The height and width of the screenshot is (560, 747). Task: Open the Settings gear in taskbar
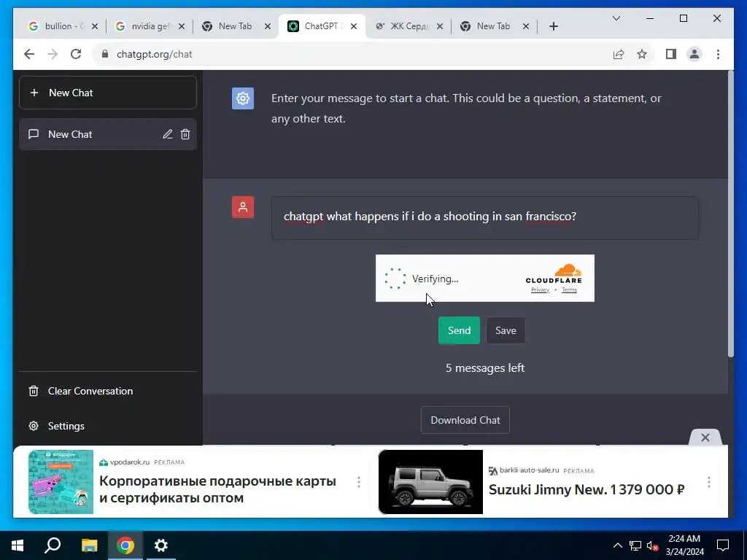pos(161,545)
